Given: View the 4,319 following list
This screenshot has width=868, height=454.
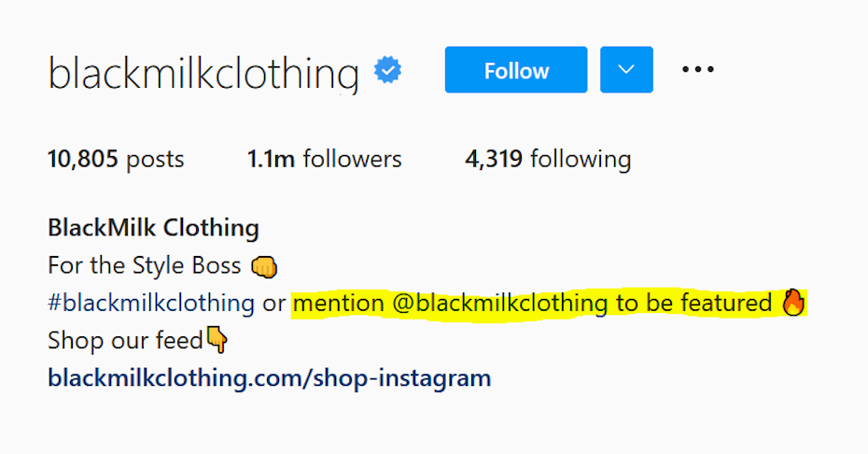Looking at the screenshot, I should point(548,160).
